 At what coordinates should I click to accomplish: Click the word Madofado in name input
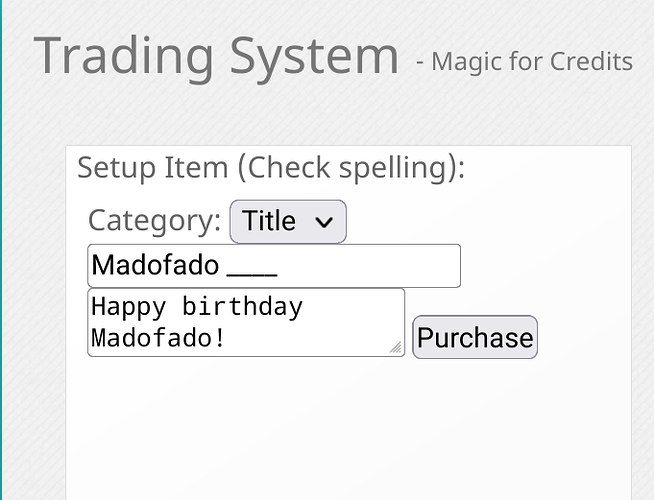point(155,265)
